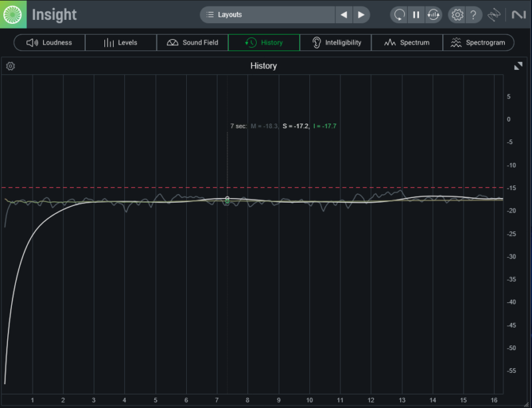Image resolution: width=532 pixels, height=408 pixels.
Task: Go to the previous layout arrow
Action: tap(344, 15)
